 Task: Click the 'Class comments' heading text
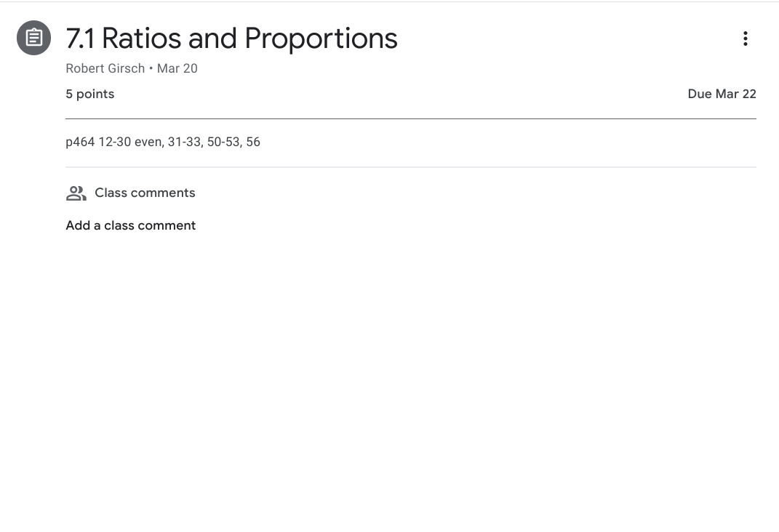(x=145, y=193)
